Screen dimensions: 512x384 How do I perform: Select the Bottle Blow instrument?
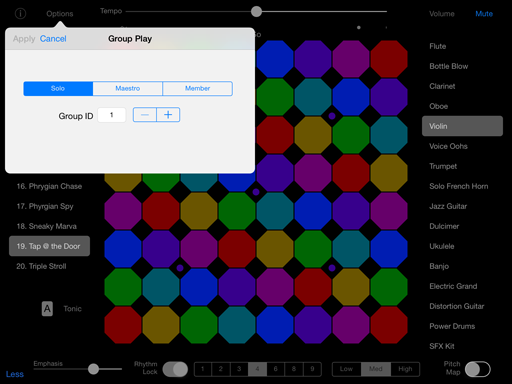pos(462,66)
